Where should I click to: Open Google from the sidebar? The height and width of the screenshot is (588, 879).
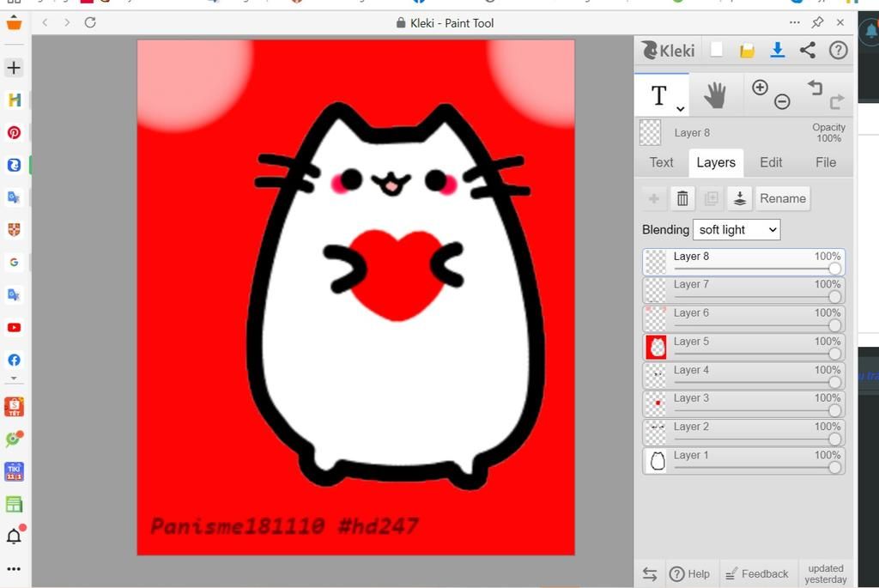click(14, 263)
